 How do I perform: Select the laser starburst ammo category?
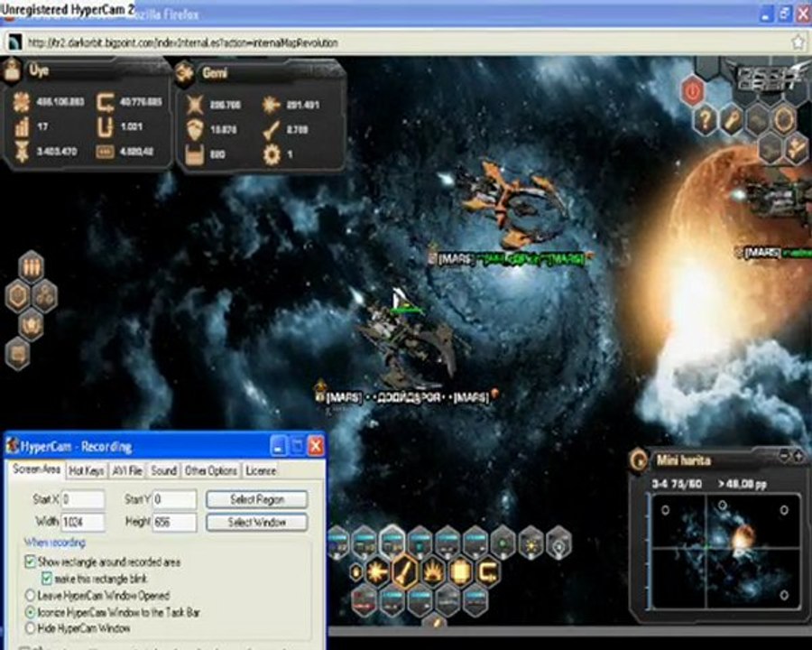point(378,571)
